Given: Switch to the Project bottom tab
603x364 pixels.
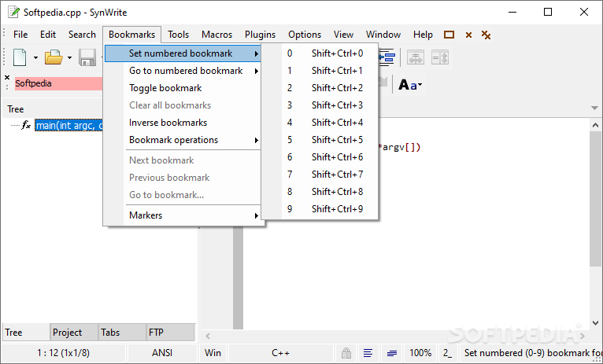Looking at the screenshot, I should click(x=74, y=332).
